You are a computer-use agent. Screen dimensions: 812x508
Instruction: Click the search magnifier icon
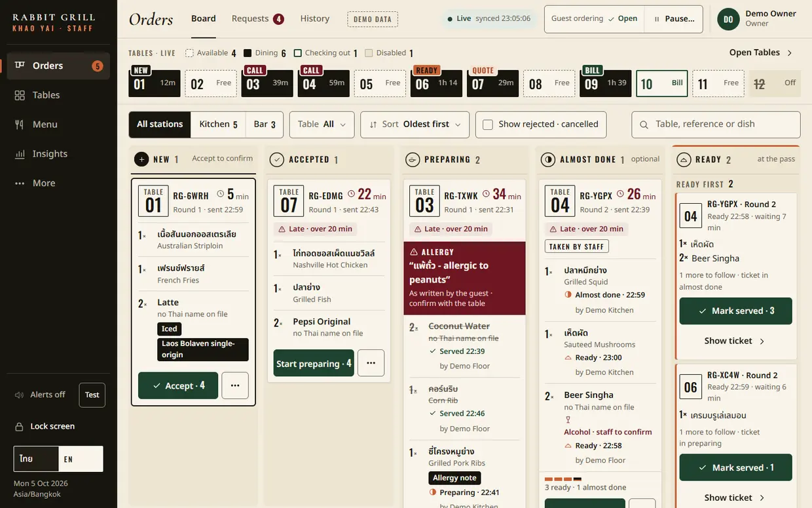(x=644, y=125)
